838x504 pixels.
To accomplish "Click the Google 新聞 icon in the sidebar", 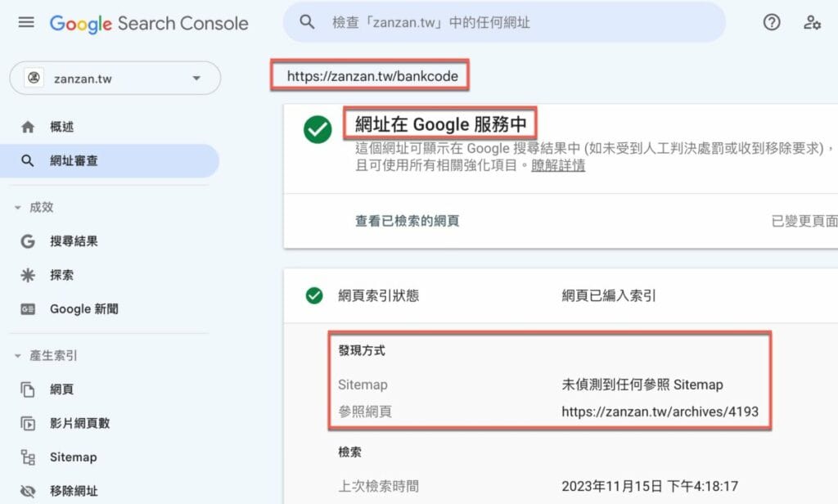I will click(28, 309).
